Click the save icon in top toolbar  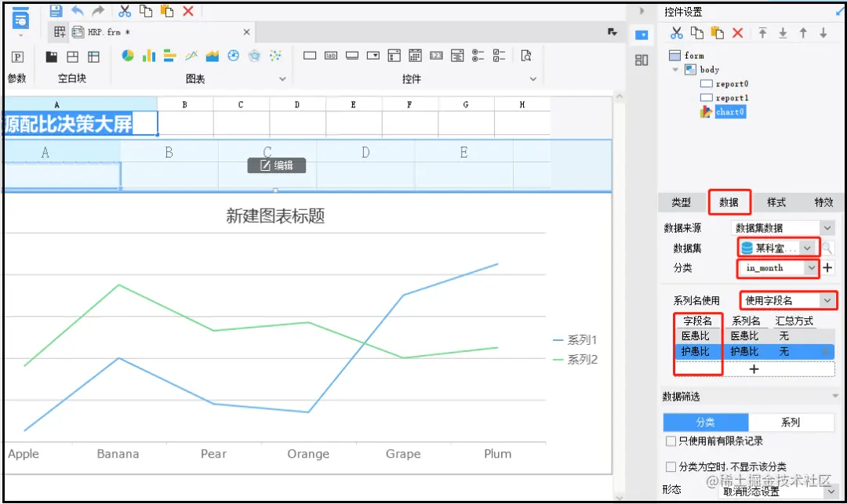coord(56,11)
